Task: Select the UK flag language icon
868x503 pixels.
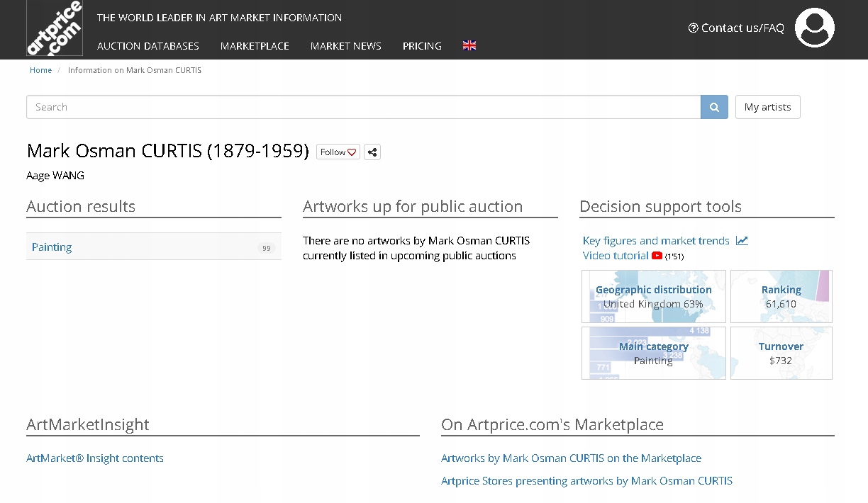Action: [469, 45]
